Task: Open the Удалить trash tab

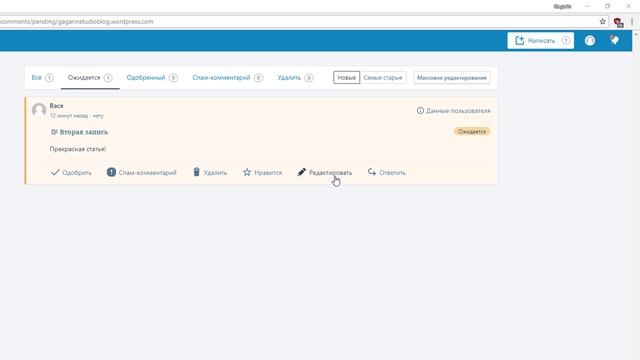Action: click(x=295, y=78)
